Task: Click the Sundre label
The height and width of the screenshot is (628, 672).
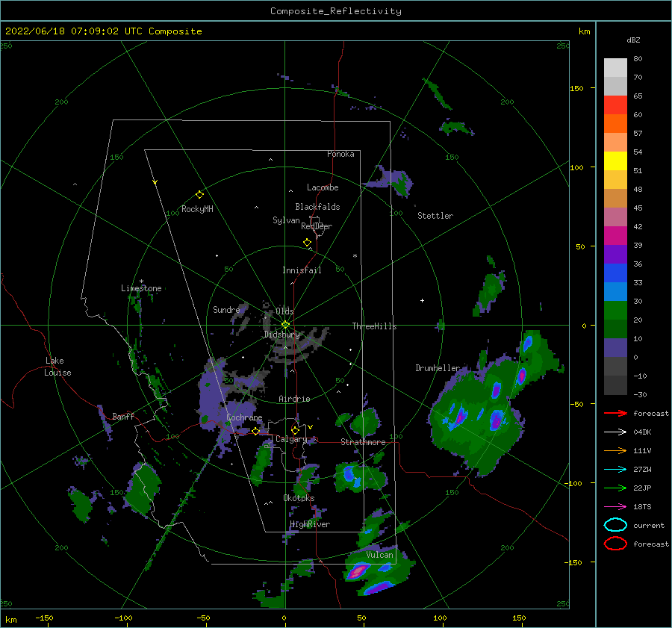Action: point(226,309)
